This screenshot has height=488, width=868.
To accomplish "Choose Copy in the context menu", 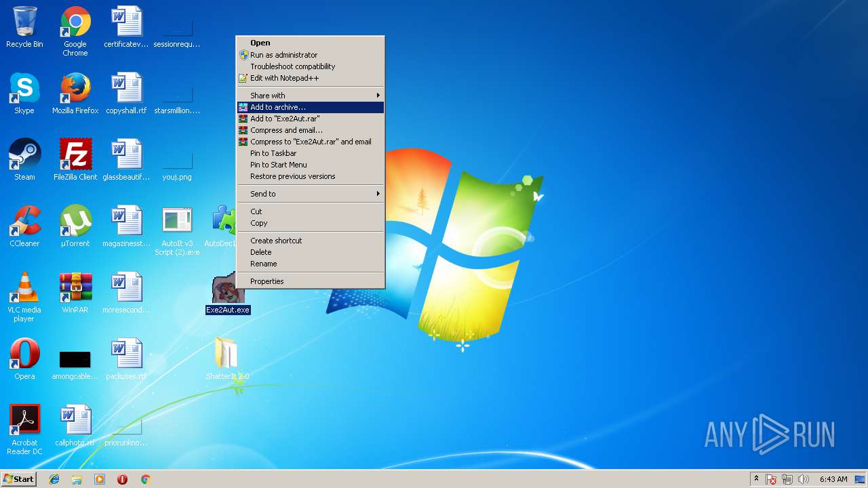I will pos(311,223).
